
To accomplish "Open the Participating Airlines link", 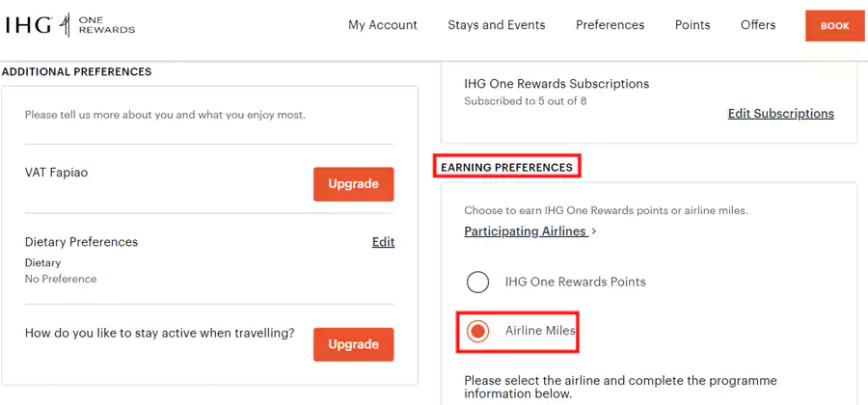I will coord(526,230).
